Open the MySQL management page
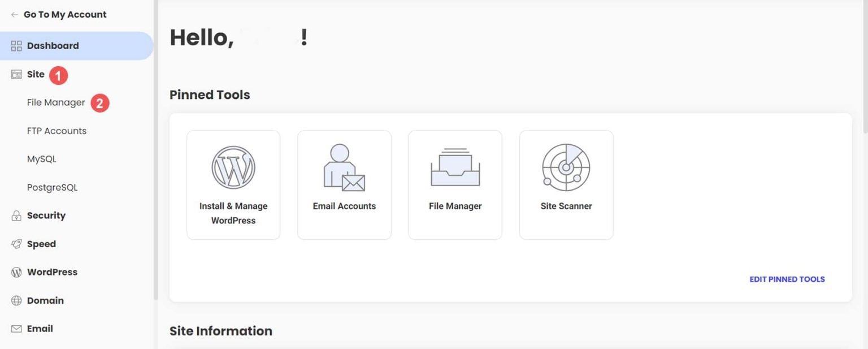The height and width of the screenshot is (349, 868). click(42, 159)
